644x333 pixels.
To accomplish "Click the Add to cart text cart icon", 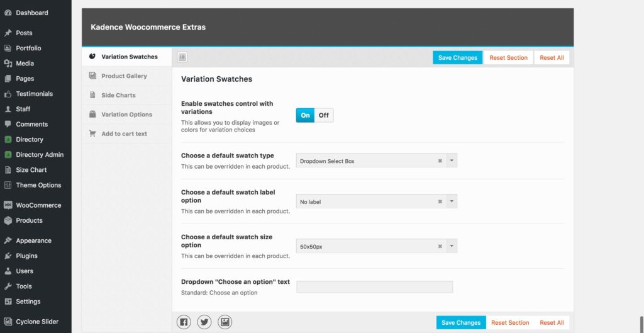I will (x=92, y=133).
